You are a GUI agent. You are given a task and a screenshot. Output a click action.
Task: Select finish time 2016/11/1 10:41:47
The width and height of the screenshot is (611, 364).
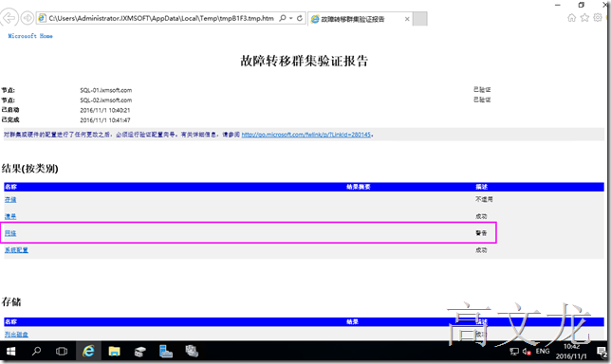(x=105, y=120)
